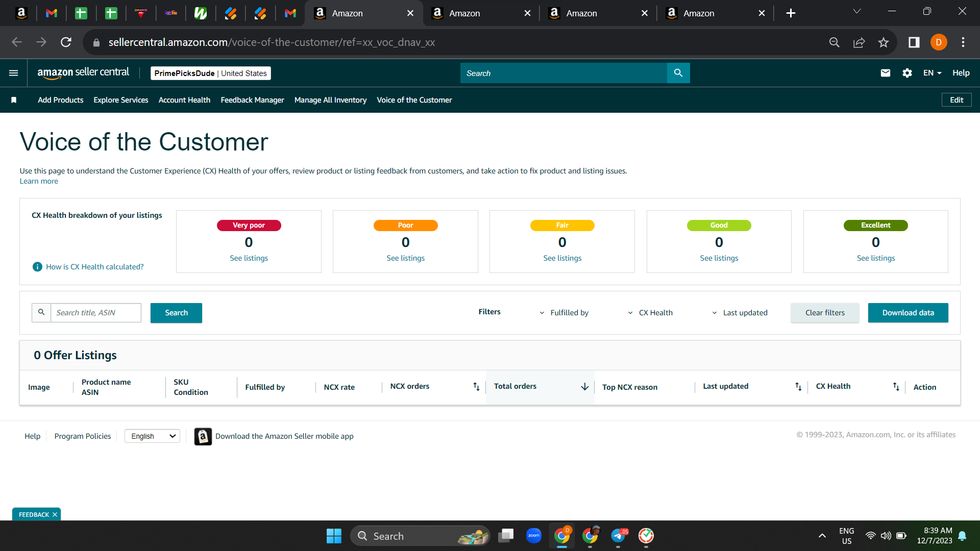Click the bookmark icon in navigation bar
980x551 pixels.
(x=14, y=100)
